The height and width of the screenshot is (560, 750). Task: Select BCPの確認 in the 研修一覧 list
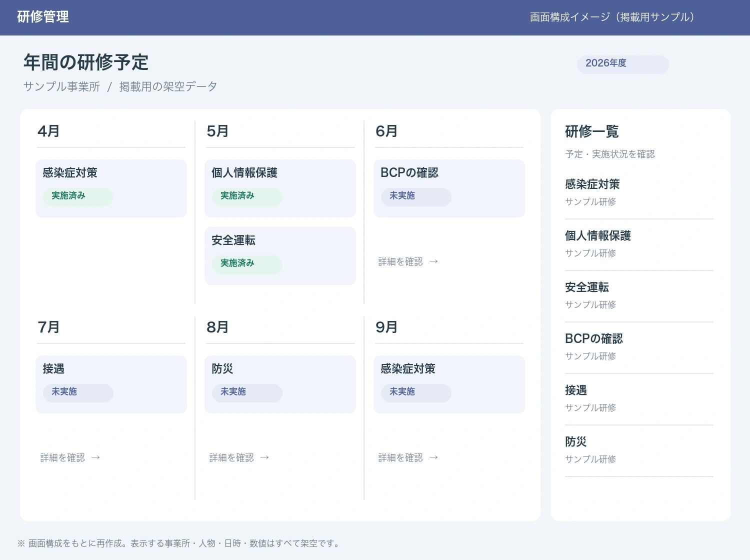639,347
